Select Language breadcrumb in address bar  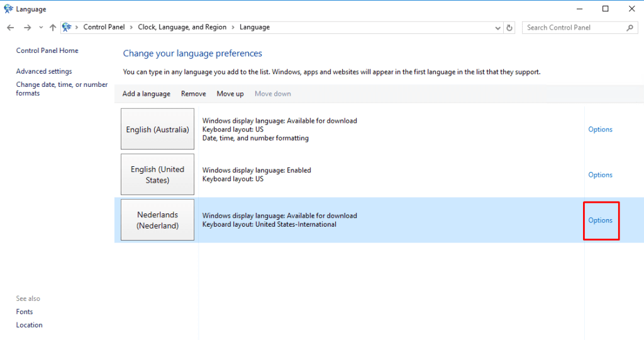[x=255, y=27]
